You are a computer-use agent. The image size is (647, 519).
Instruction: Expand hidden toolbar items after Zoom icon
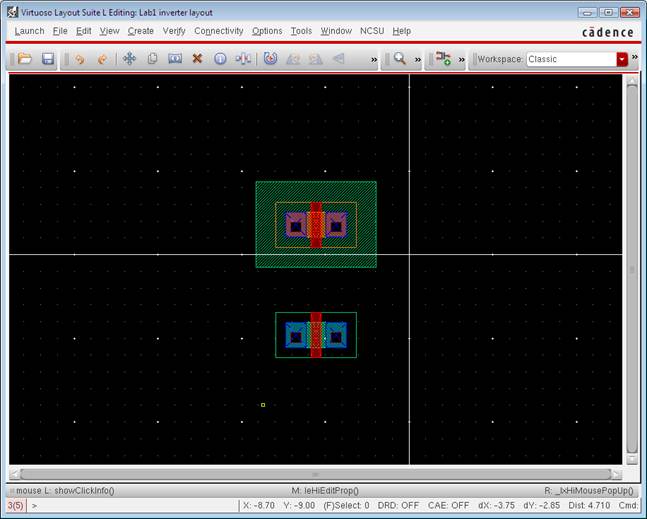coord(417,59)
